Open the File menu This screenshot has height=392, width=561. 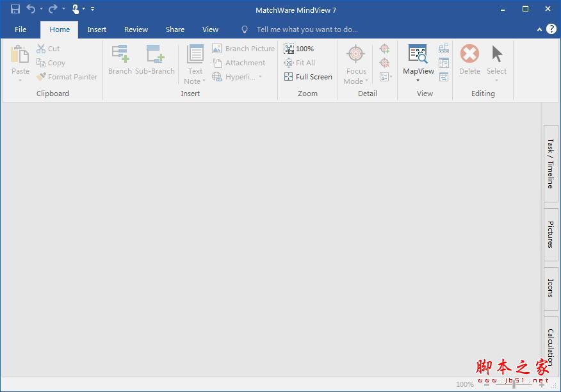(20, 29)
